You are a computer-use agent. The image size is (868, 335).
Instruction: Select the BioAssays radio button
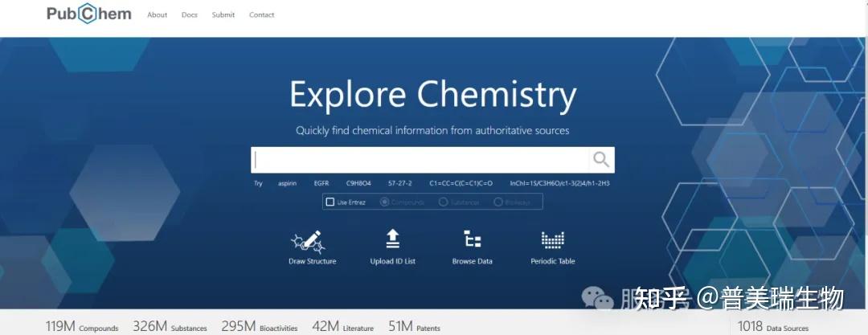(497, 202)
